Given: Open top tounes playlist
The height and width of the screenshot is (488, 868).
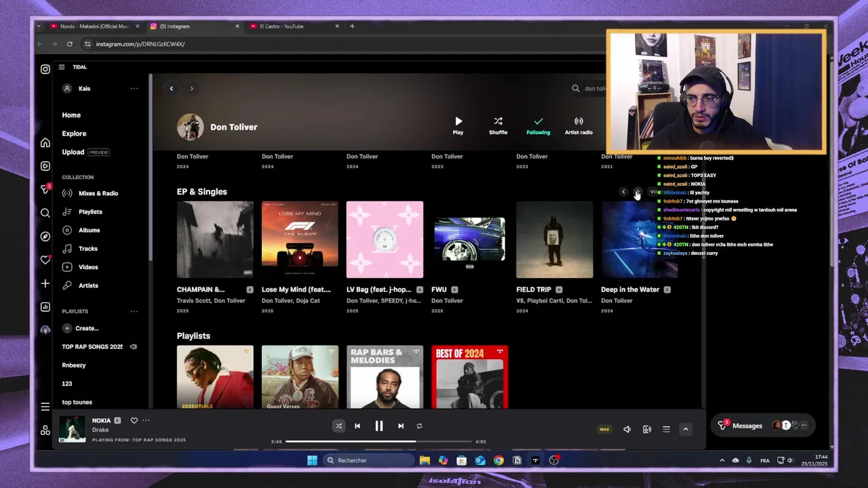Looking at the screenshot, I should (77, 402).
